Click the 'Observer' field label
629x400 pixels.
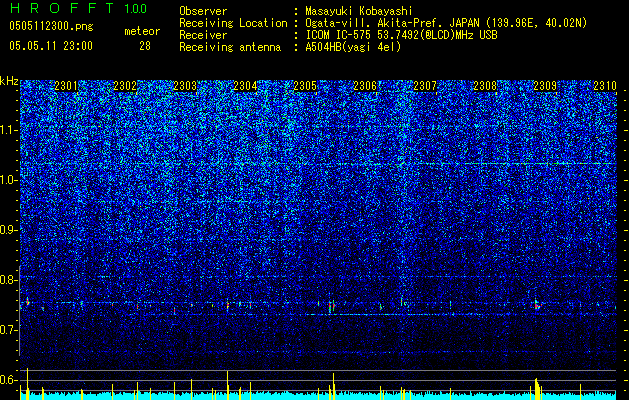pyautogui.click(x=203, y=11)
